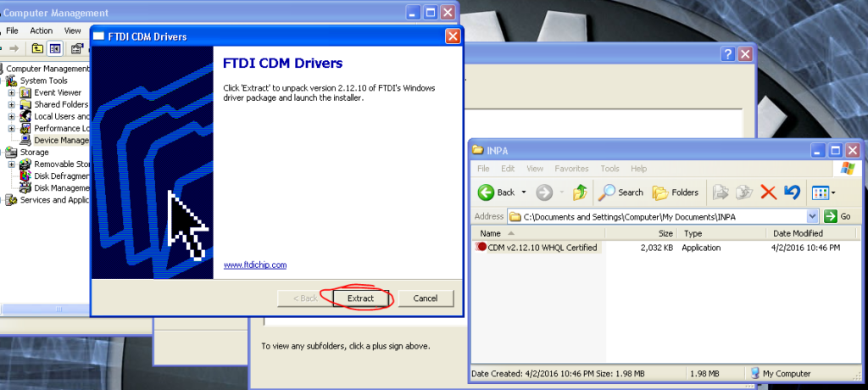The image size is (868, 390).
Task: Click the red X Delete icon
Action: point(768,192)
